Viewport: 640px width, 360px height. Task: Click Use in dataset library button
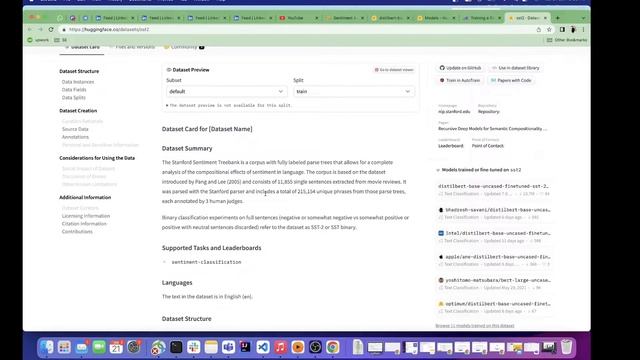(515, 68)
